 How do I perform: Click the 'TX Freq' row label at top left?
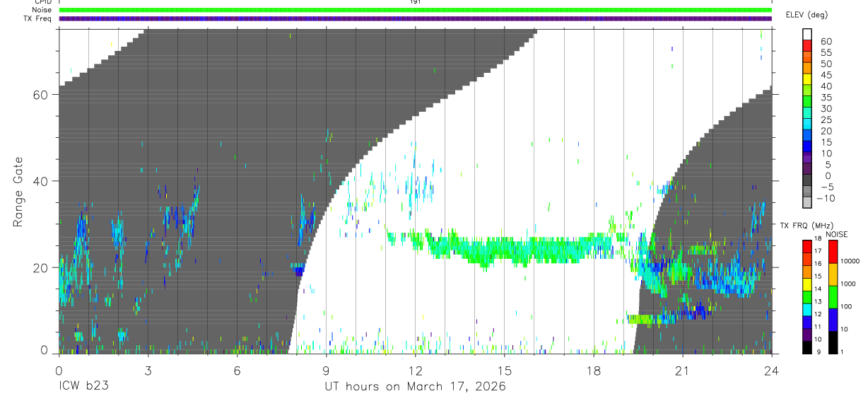coord(37,18)
